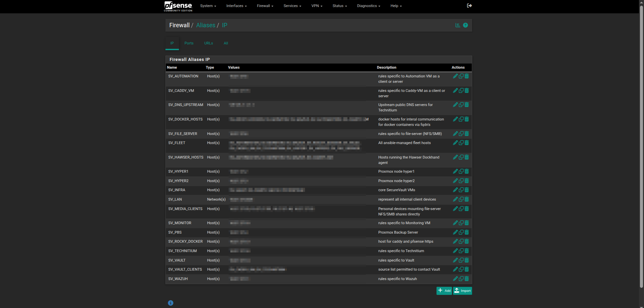
Task: Open the VPN dropdown menu
Action: 317,6
